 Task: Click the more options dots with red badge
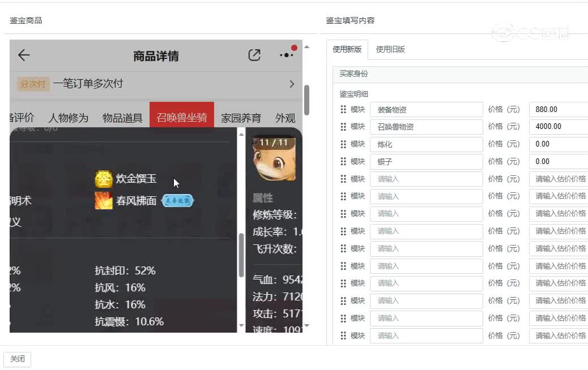286,55
